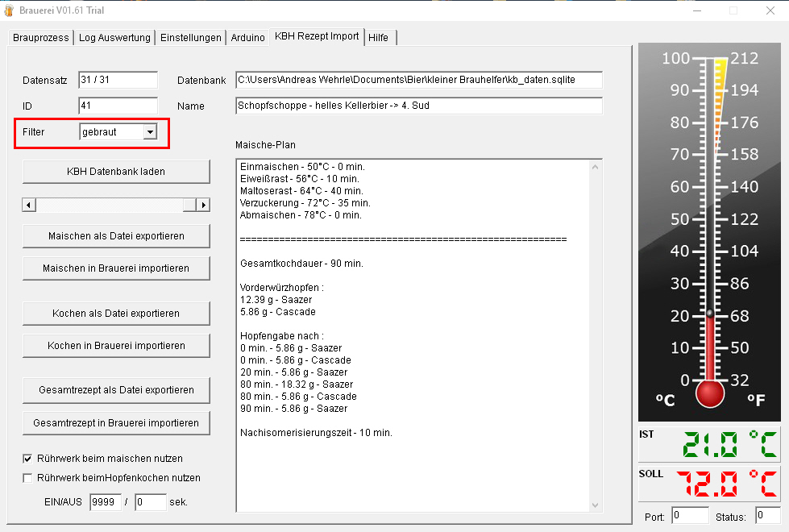Image resolution: width=789 pixels, height=532 pixels.
Task: Click Gesamtrezept als Datei exportieren
Action: coord(116,390)
